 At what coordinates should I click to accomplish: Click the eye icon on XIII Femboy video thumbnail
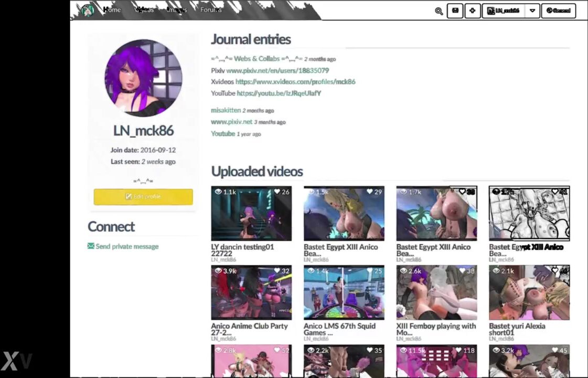403,271
